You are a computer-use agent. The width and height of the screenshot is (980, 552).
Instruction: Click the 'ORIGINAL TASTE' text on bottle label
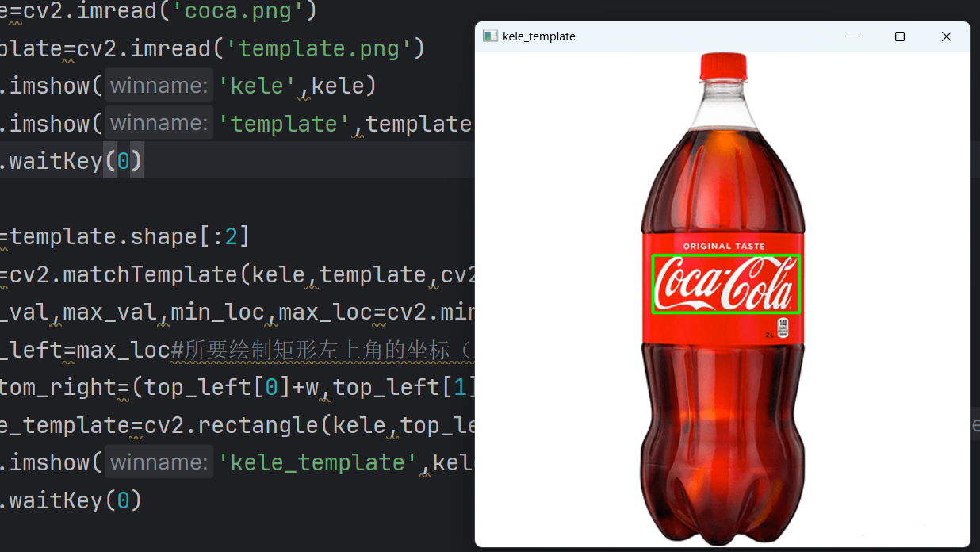724,247
